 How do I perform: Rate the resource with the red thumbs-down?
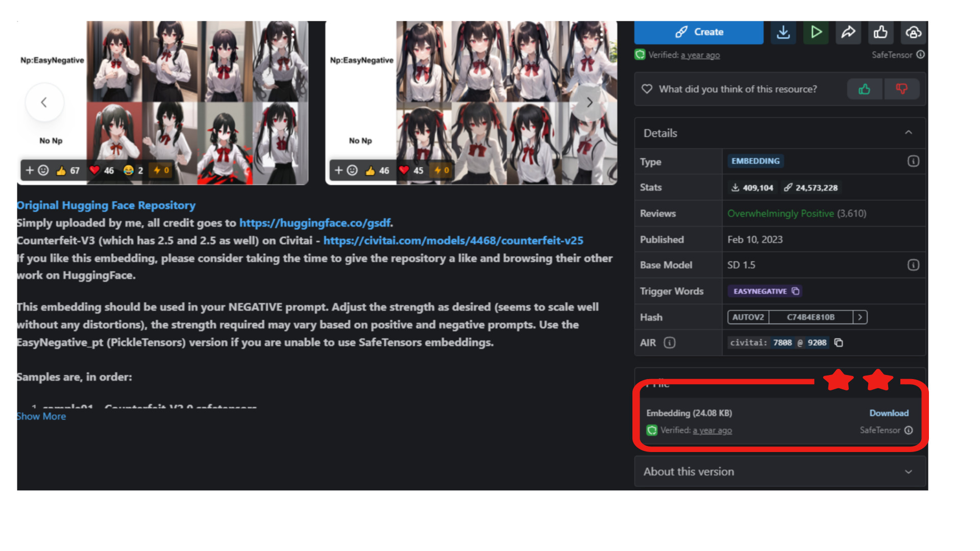pyautogui.click(x=901, y=89)
